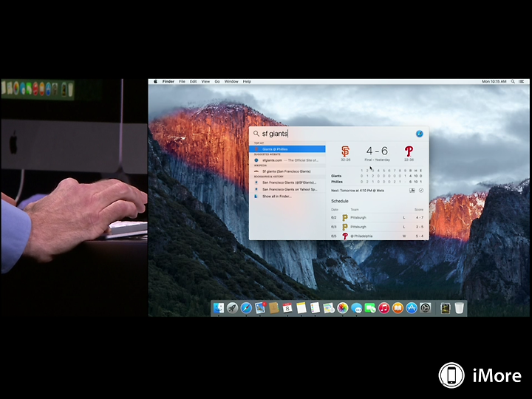Open the File menu
Viewport: 532px width, 399px height.
click(183, 81)
